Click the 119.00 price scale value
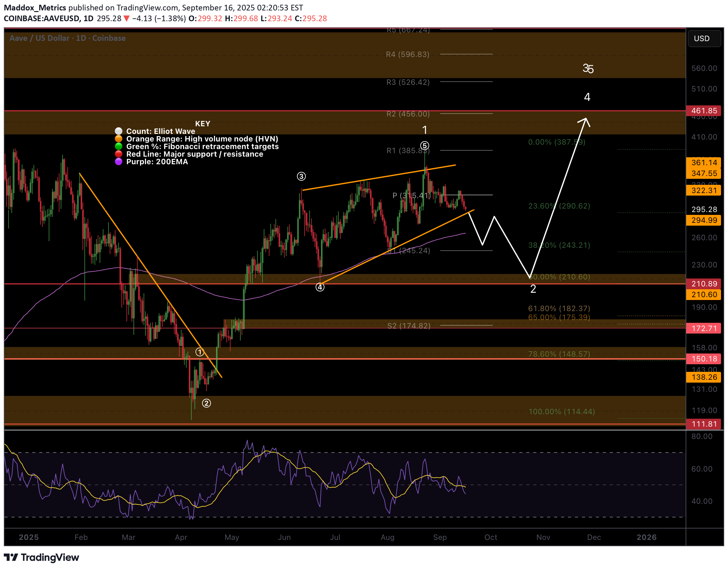Image resolution: width=728 pixels, height=569 pixels. pos(704,410)
